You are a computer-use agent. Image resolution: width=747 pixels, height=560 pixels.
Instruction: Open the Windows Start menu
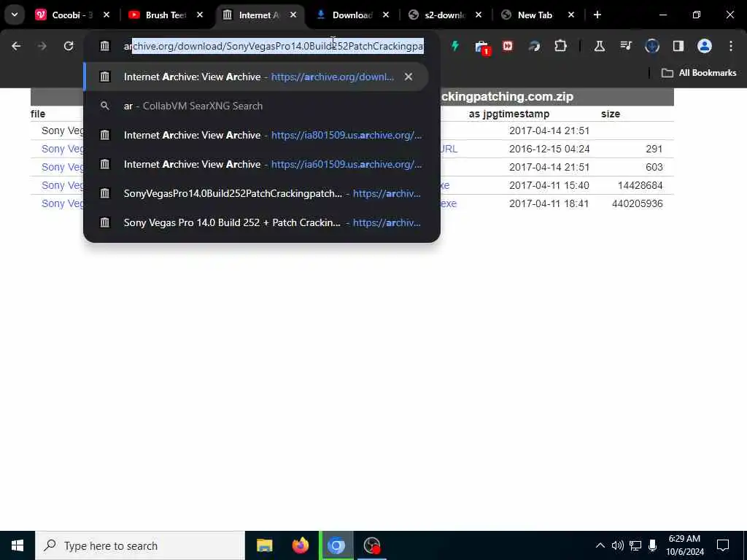point(18,545)
